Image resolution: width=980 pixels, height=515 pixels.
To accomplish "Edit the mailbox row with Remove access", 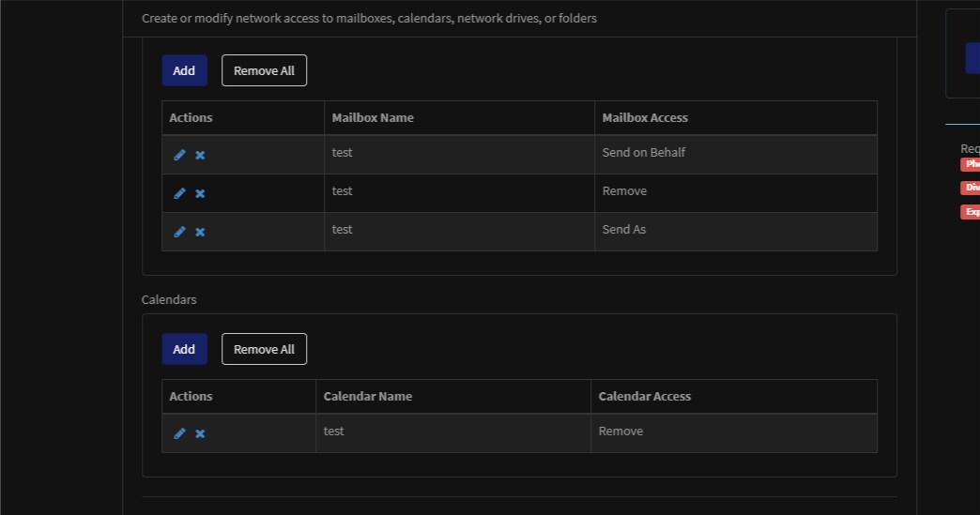I will 179,193.
